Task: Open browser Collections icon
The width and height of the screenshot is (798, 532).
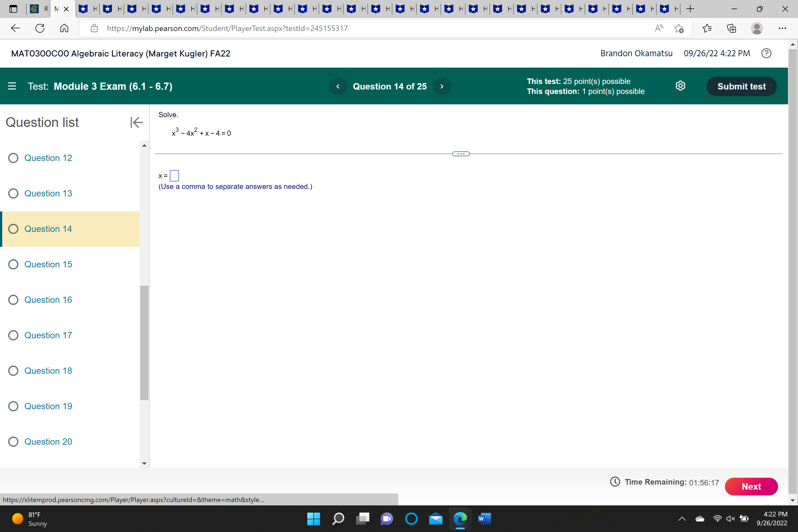Action: tap(731, 28)
